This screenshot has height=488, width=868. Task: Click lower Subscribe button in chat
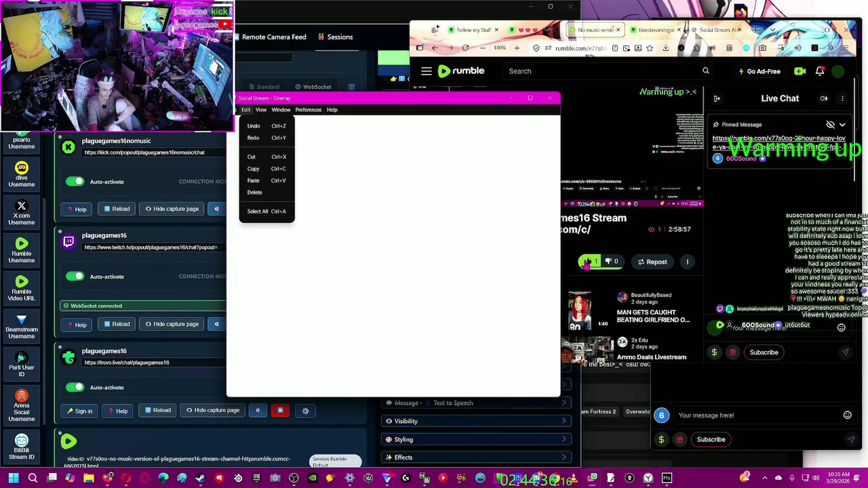pos(711,439)
